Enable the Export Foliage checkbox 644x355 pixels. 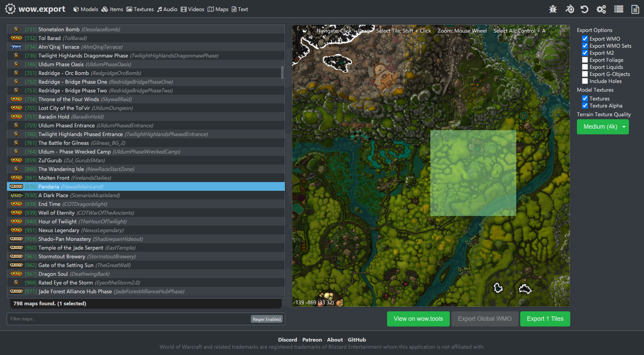tap(585, 60)
